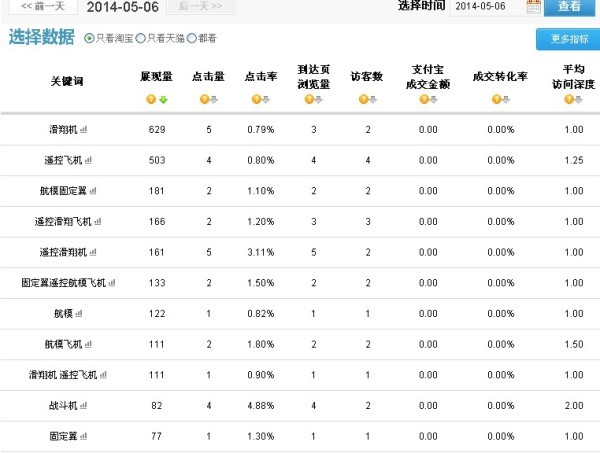600x453 pixels.
Task: Click the 选择时间 date input field
Action: (x=486, y=7)
